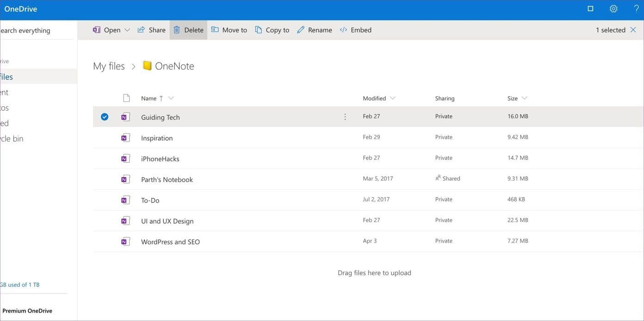Click the file type column header icon
Image resolution: width=644 pixels, height=321 pixels.
(x=126, y=98)
